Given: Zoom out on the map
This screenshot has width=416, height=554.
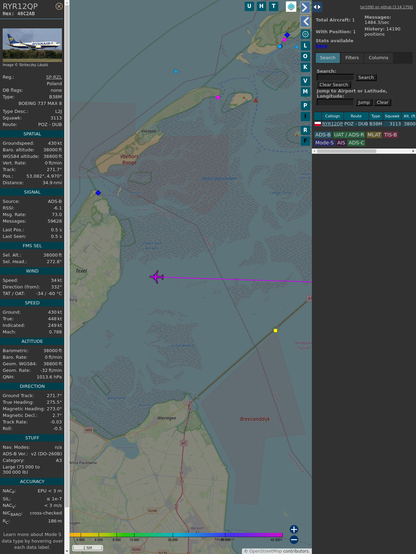Looking at the screenshot, I should point(294,540).
